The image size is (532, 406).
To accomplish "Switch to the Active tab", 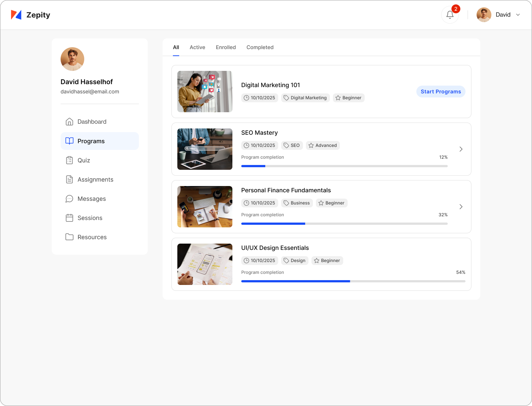I will coord(197,47).
